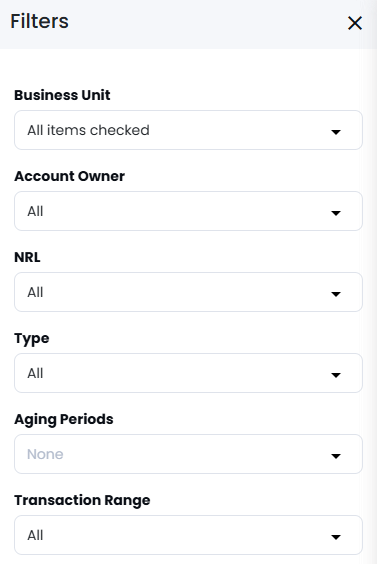Open the Type filter 'All' field
377x564 pixels.
(x=188, y=373)
